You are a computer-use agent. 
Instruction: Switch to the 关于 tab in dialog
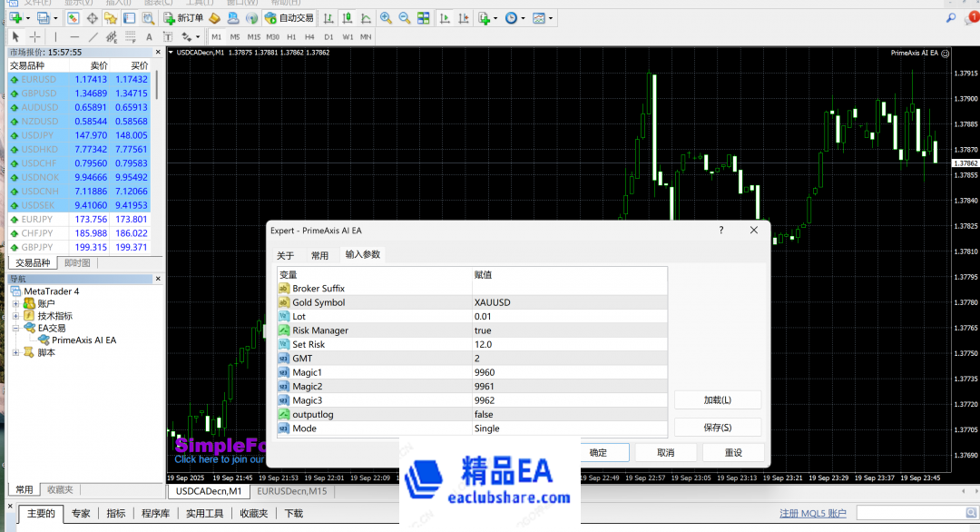click(x=285, y=256)
